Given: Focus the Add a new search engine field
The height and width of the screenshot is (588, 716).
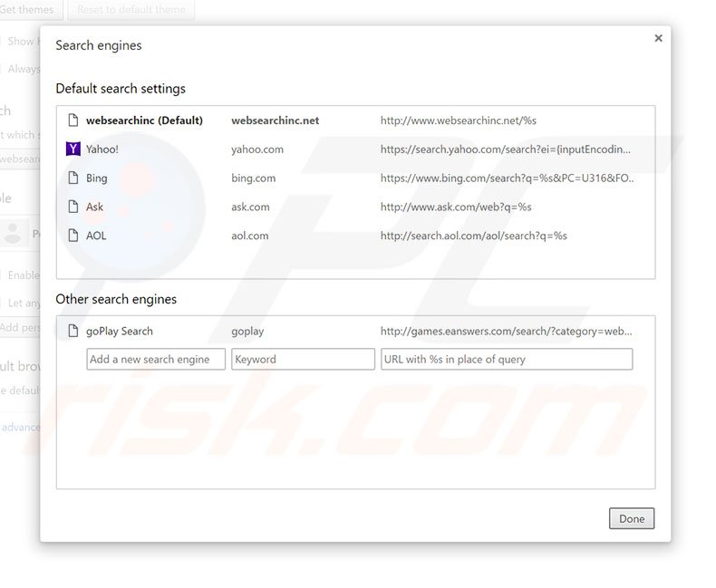Looking at the screenshot, I should tap(156, 359).
